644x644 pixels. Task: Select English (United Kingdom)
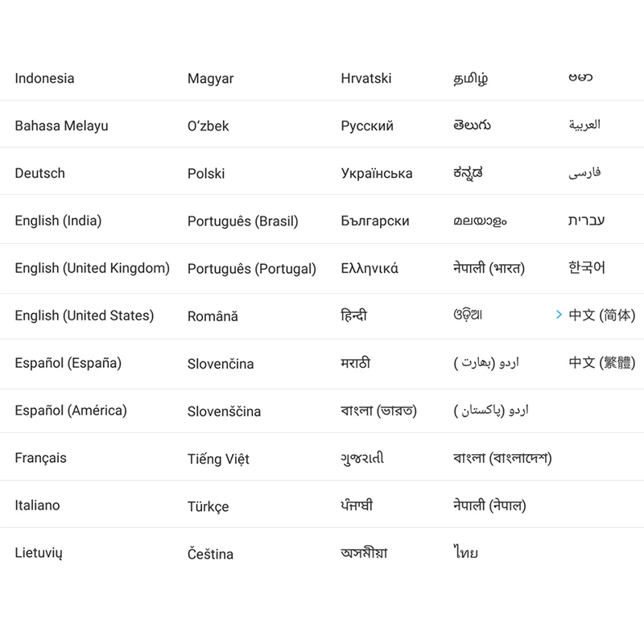tap(92, 268)
